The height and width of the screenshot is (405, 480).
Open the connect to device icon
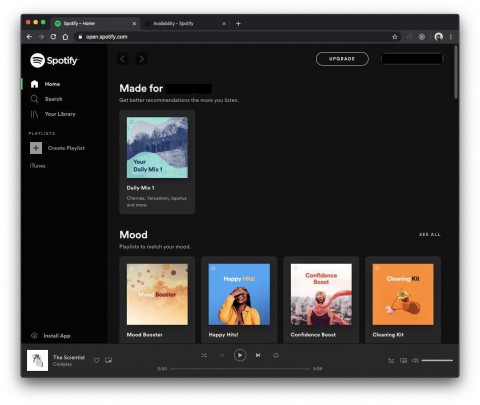click(403, 360)
